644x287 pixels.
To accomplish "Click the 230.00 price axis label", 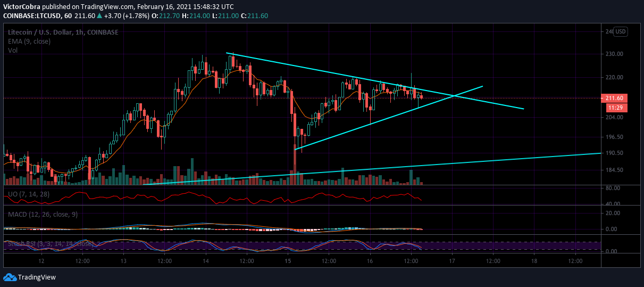I will point(614,54).
